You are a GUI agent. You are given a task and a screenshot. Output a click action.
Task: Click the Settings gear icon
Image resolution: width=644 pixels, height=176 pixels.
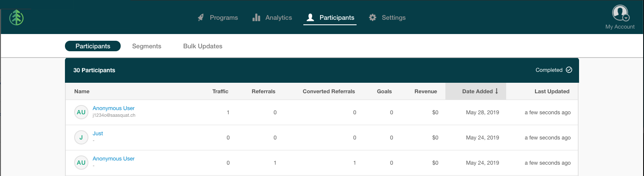pyautogui.click(x=372, y=18)
